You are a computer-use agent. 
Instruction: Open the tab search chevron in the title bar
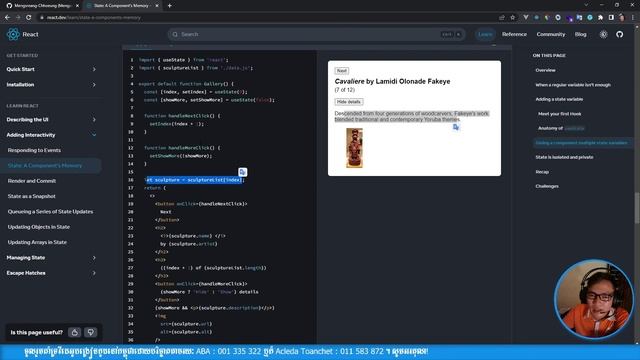point(586,5)
